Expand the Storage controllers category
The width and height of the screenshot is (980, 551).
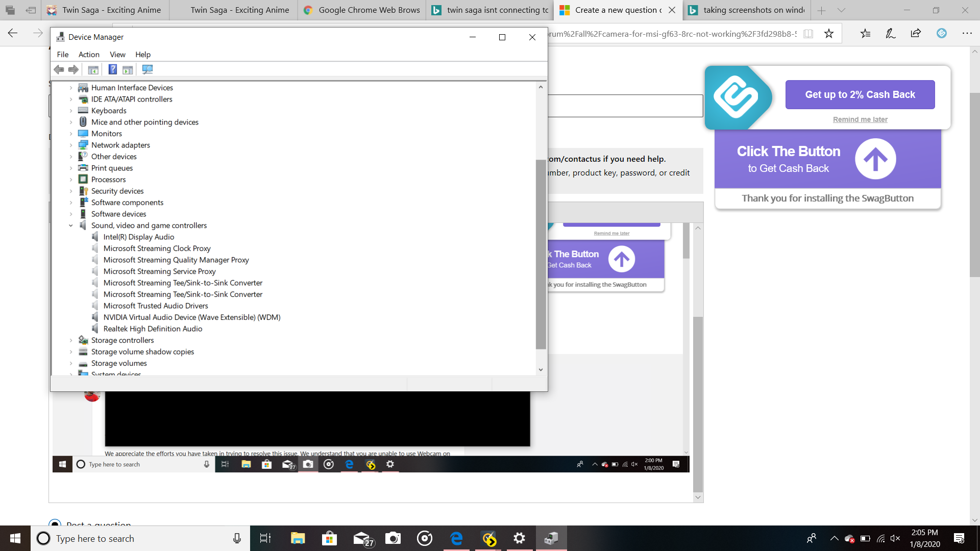[71, 340]
